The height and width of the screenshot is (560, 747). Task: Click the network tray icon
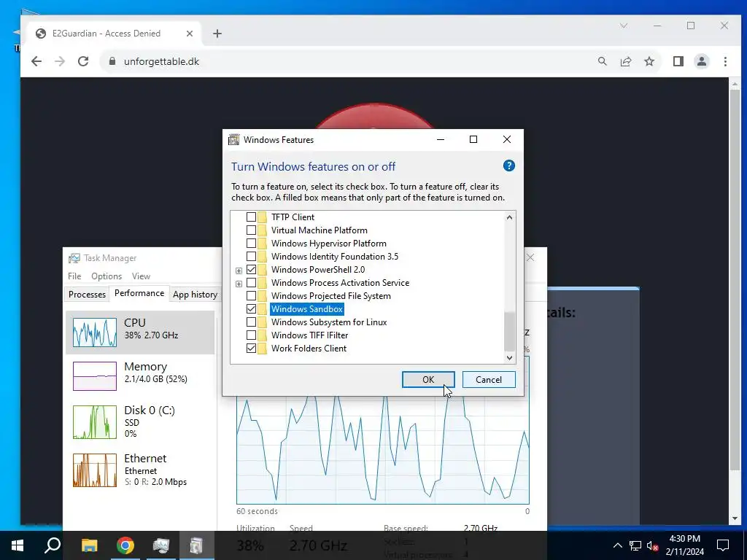635,545
